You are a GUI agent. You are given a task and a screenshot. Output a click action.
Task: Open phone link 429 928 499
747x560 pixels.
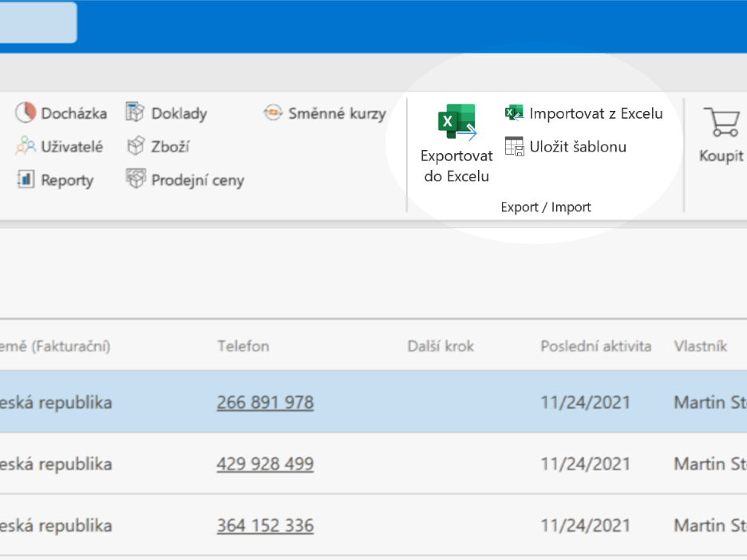(265, 464)
